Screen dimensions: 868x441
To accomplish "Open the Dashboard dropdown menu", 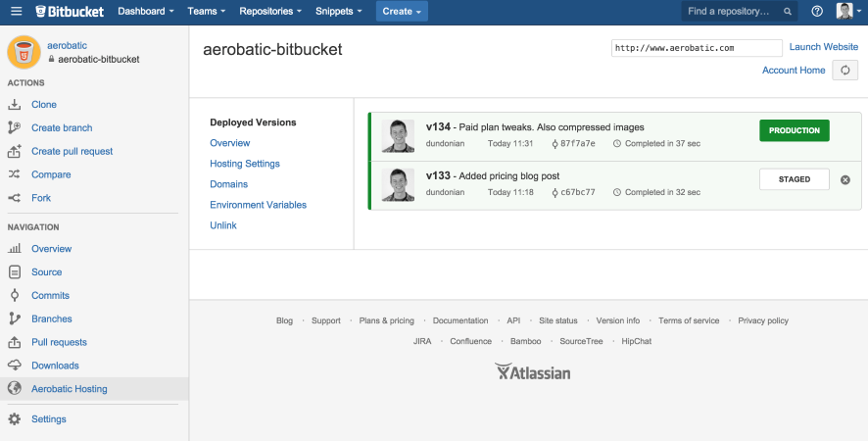I will [x=146, y=11].
